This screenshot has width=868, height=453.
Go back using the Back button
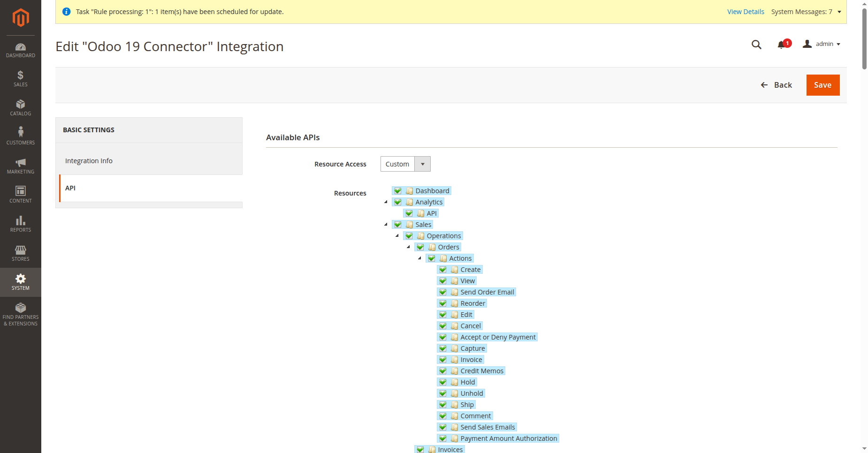tap(777, 85)
